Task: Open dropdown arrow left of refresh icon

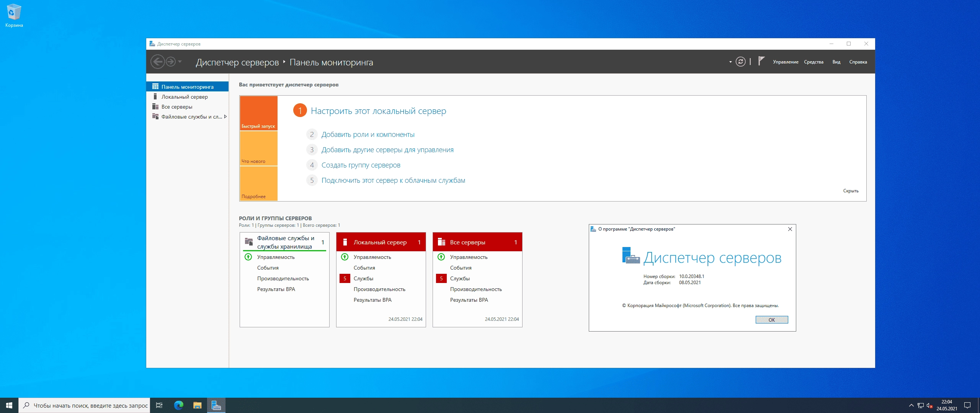Action: [x=730, y=62]
